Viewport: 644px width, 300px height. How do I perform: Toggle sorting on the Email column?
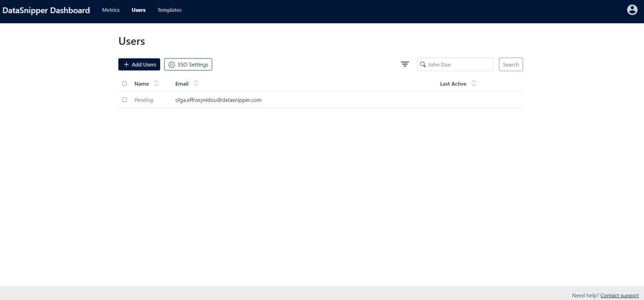point(196,83)
